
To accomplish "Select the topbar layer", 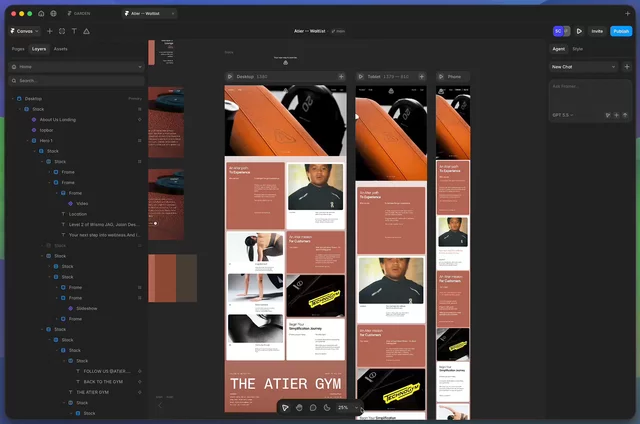I will [47, 130].
